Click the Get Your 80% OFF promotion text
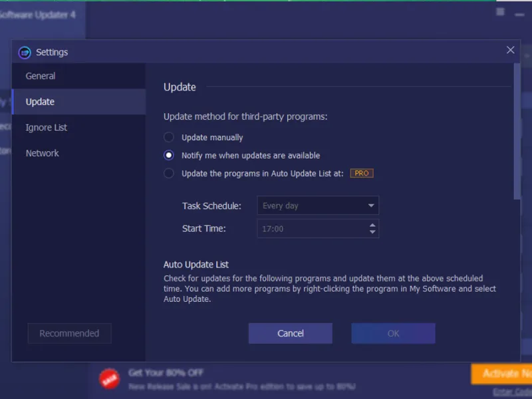532x399 pixels. point(166,373)
